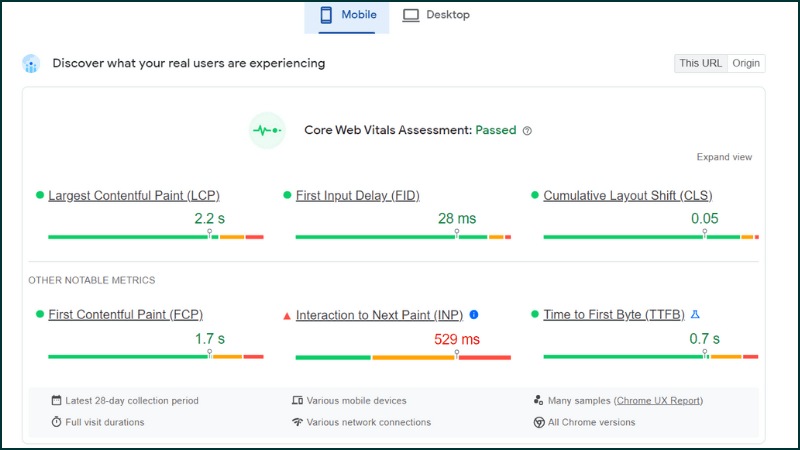
Task: Open the Cumulative Layout Shift (CLS) link
Action: coord(628,195)
